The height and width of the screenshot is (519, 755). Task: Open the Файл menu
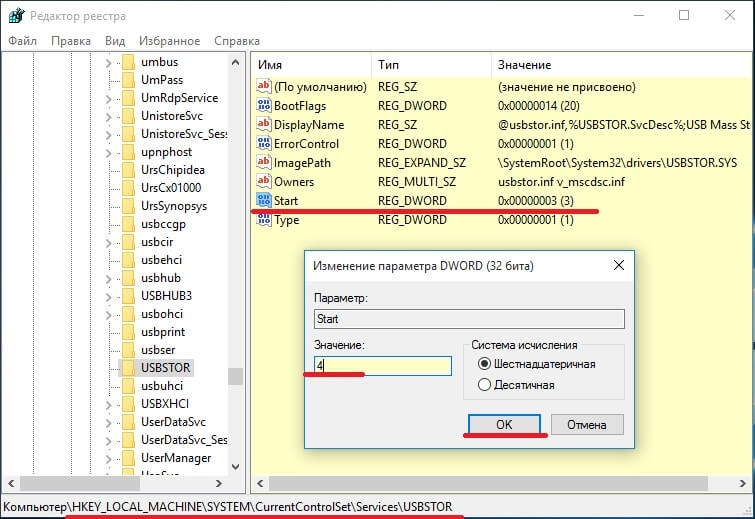(x=22, y=41)
